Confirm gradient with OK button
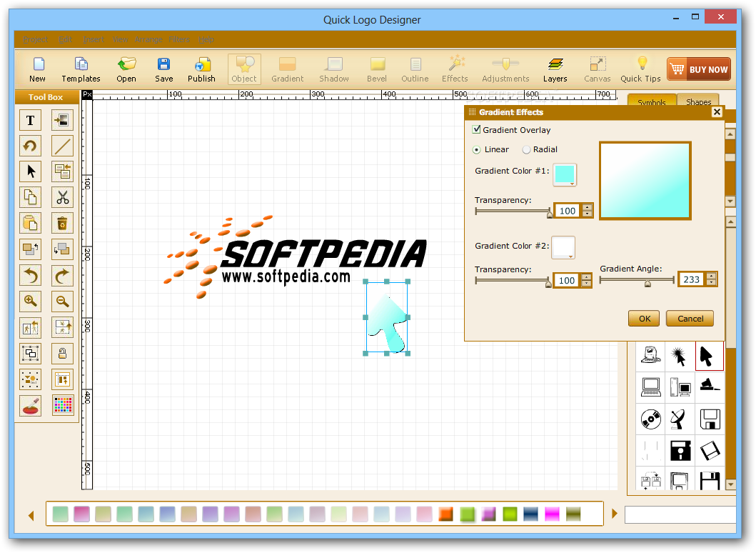The width and height of the screenshot is (756, 553). pyautogui.click(x=644, y=319)
